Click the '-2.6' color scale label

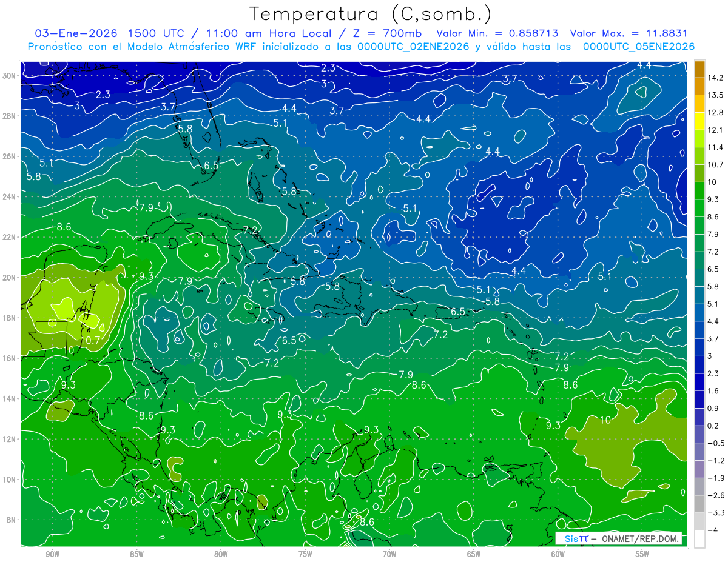716,495
